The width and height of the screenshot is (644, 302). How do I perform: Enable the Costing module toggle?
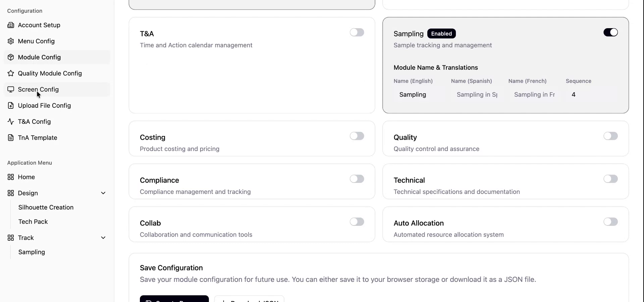point(357,136)
